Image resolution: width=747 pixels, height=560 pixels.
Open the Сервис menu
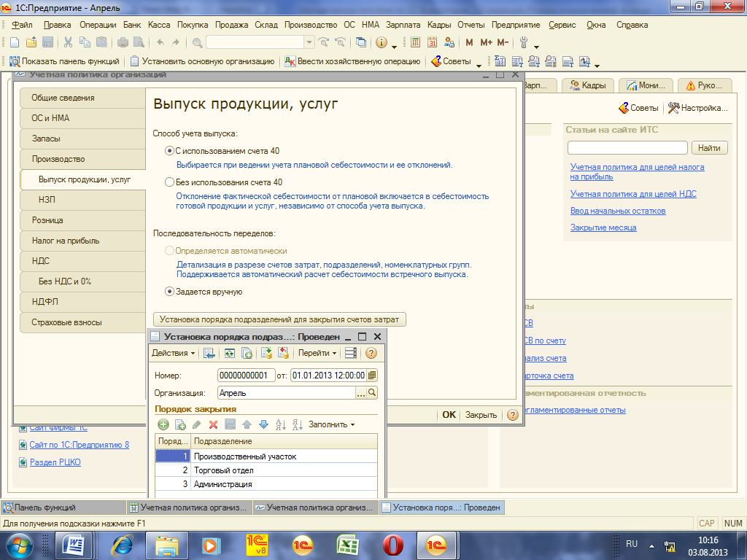[562, 25]
